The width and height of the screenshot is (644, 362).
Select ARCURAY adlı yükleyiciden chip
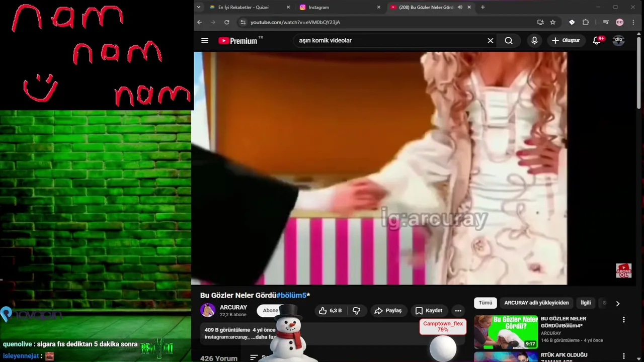click(x=536, y=303)
